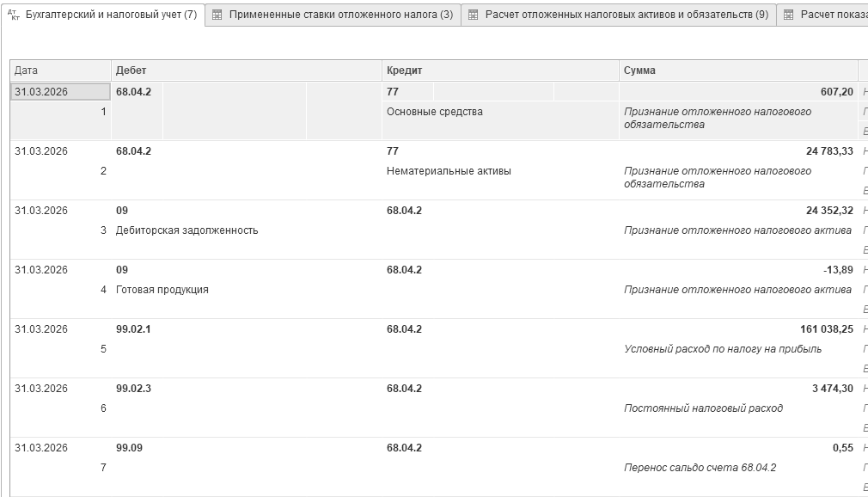This screenshot has height=497, width=868.
Task: Switch to Примененные ставки отложенного налога (3) tab
Action: (340, 15)
